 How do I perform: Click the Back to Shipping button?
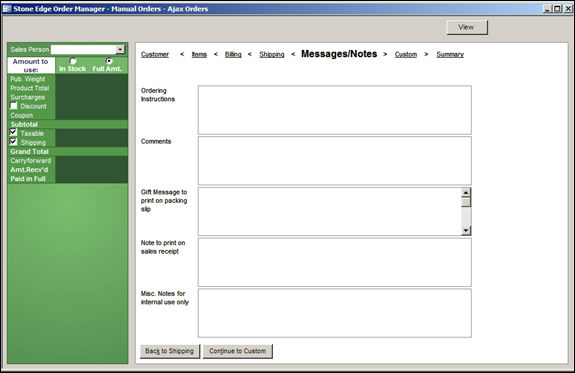click(x=170, y=351)
